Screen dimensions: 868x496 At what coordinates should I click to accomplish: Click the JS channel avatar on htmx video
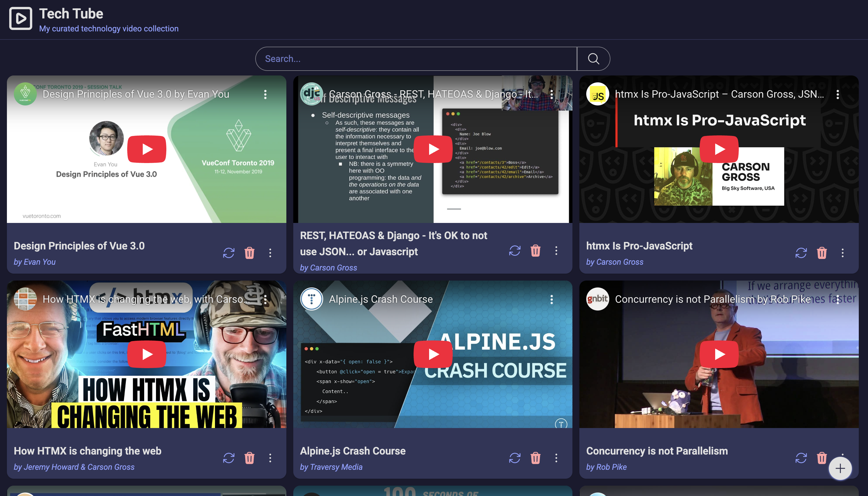[598, 94]
